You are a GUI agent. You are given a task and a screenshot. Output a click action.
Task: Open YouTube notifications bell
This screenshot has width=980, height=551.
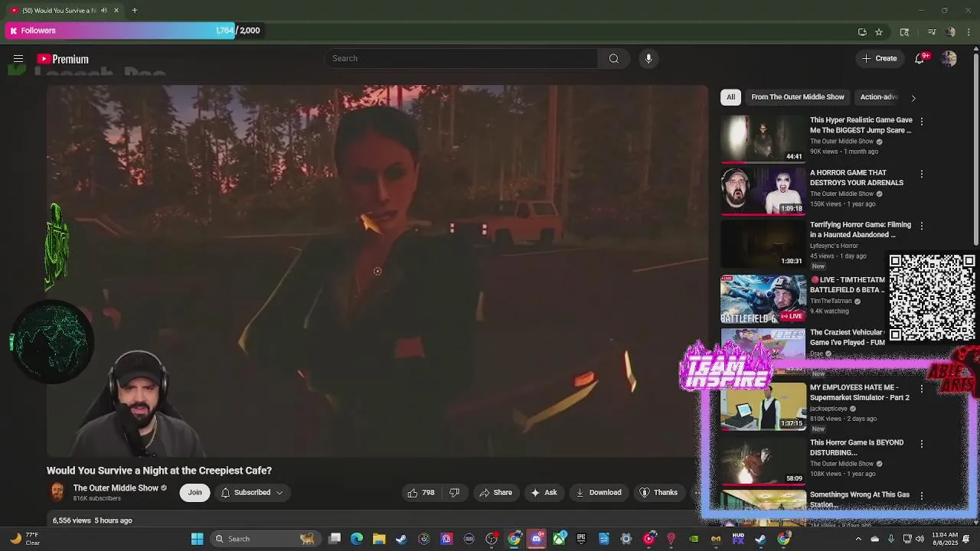(920, 59)
